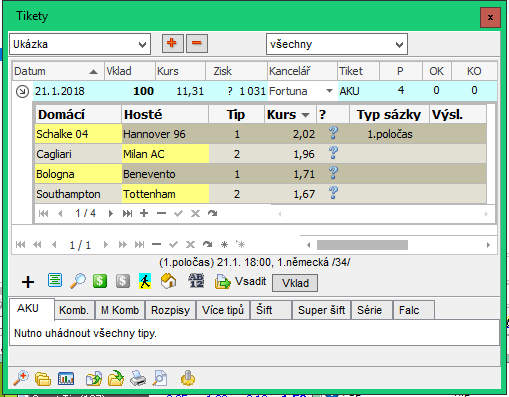Image resolution: width=509 pixels, height=397 pixels.
Task: Select the Bologna cell
Action: (78, 174)
